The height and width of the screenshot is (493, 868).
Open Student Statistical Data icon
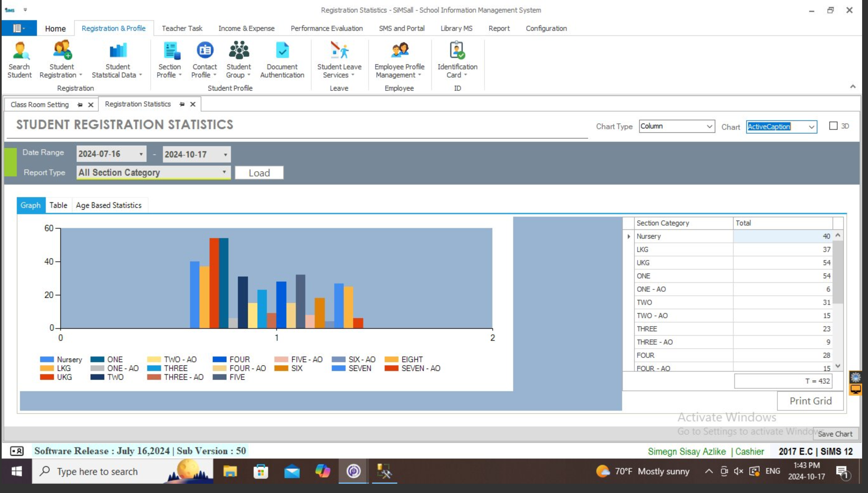pyautogui.click(x=117, y=60)
